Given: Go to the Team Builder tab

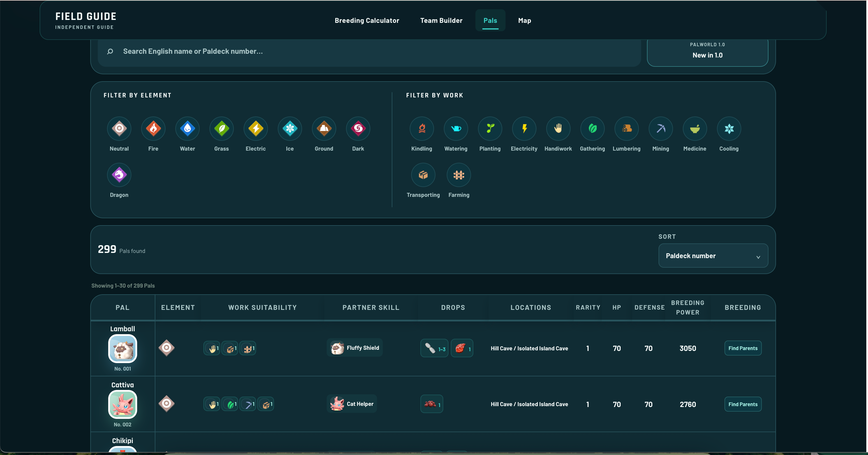Looking at the screenshot, I should click(x=441, y=21).
